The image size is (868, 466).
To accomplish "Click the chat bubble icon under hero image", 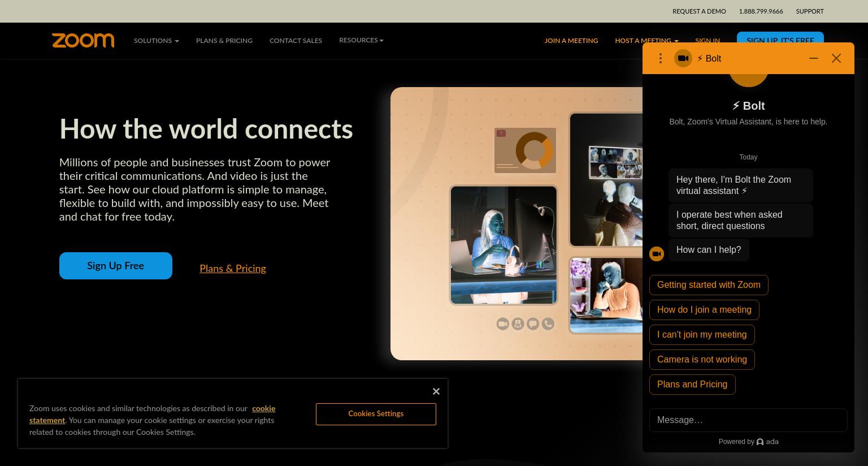I will 533,323.
